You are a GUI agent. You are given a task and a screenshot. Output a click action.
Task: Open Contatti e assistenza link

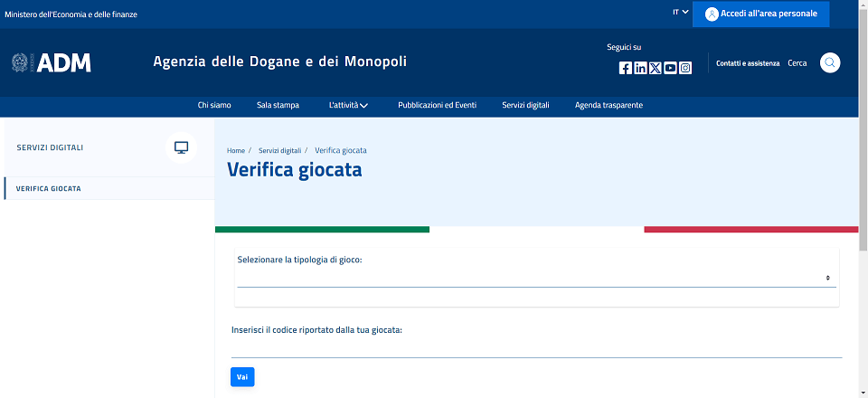click(748, 63)
